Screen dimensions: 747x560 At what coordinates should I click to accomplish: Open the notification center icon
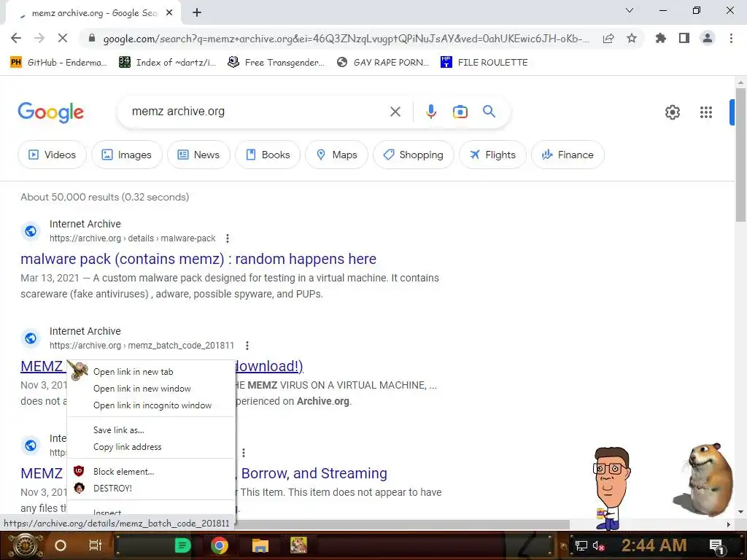pos(716,545)
